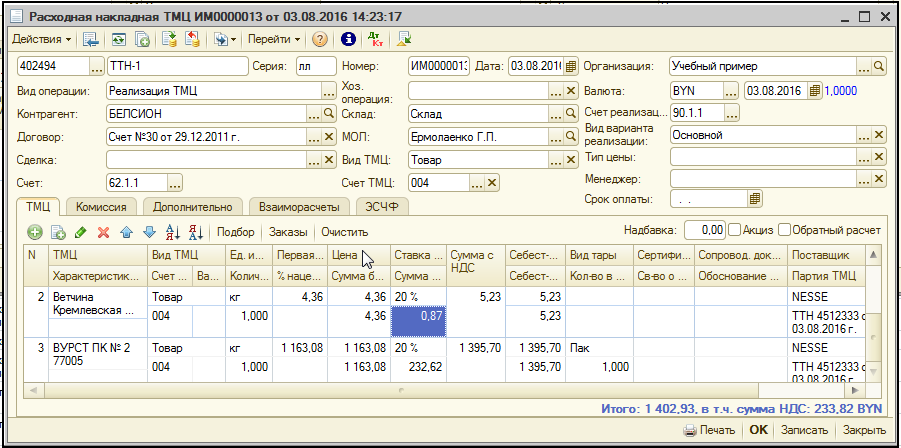The height and width of the screenshot is (448, 901).
Task: Switch to the Взаиморасчеты tab
Action: (x=297, y=207)
